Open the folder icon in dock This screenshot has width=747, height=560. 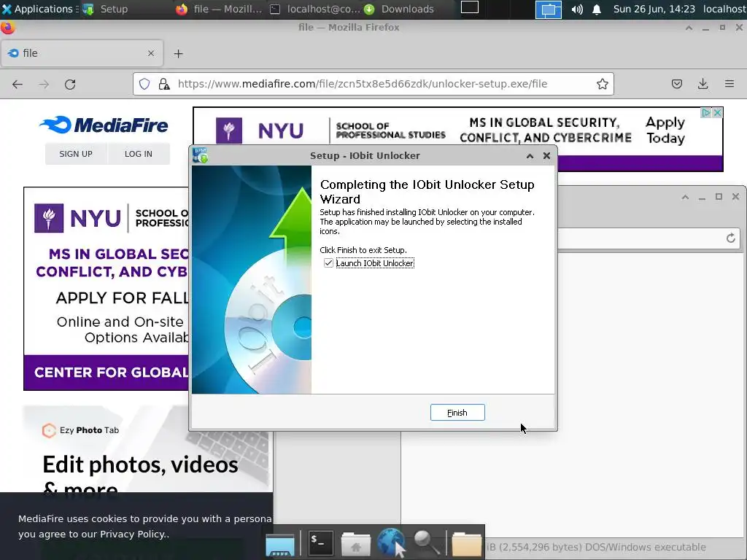coord(466,544)
